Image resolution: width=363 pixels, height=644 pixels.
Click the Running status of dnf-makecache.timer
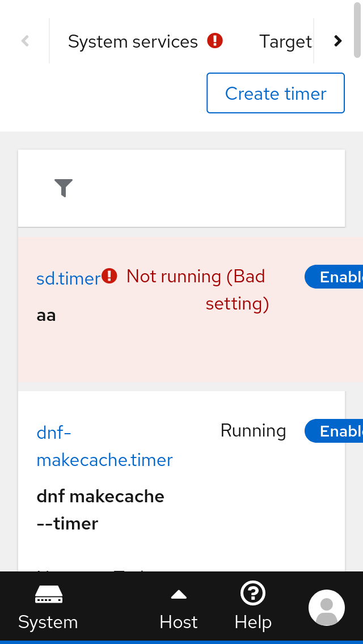pyautogui.click(x=253, y=431)
